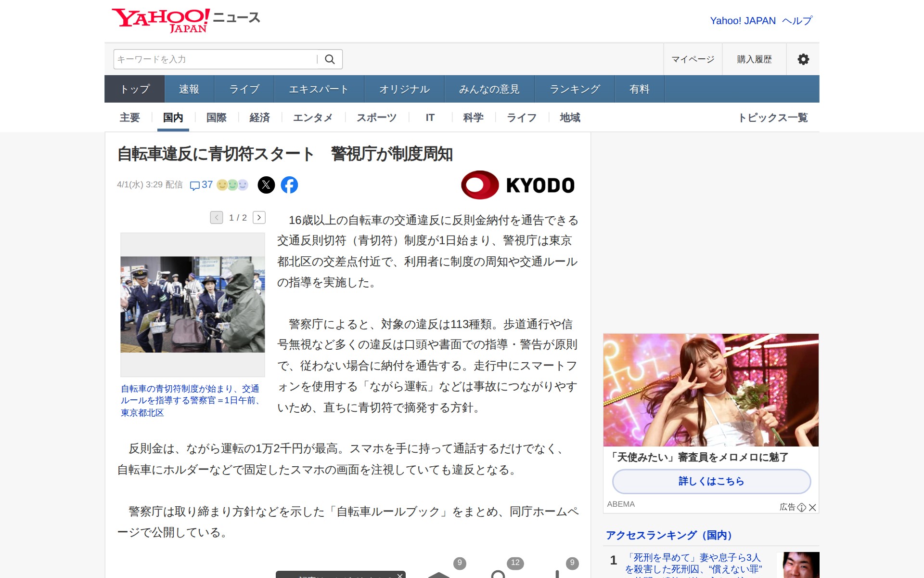924x578 pixels.
Task: Share article on Facebook
Action: click(289, 185)
